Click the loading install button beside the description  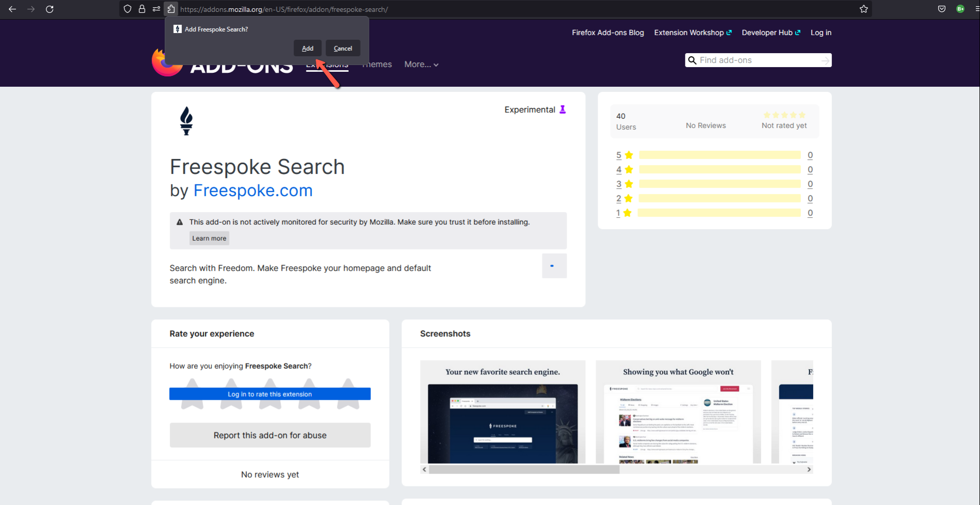[x=554, y=266]
